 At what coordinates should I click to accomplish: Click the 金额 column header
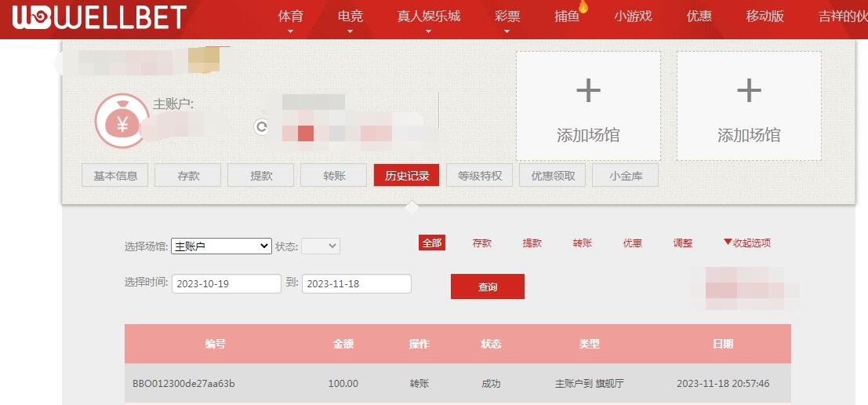tap(343, 344)
